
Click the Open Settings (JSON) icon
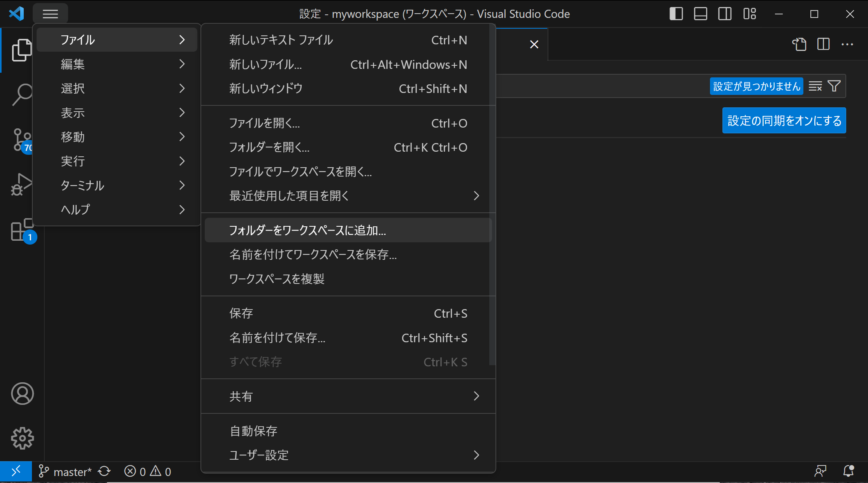(799, 44)
